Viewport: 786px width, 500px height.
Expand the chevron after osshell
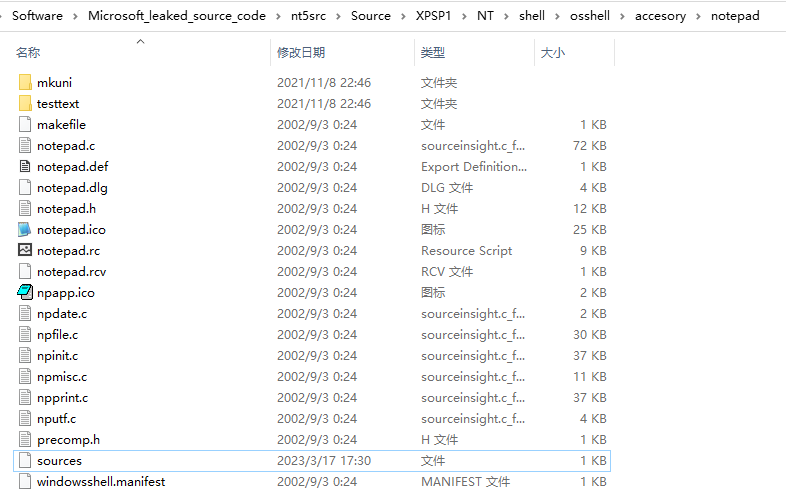[x=623, y=16]
